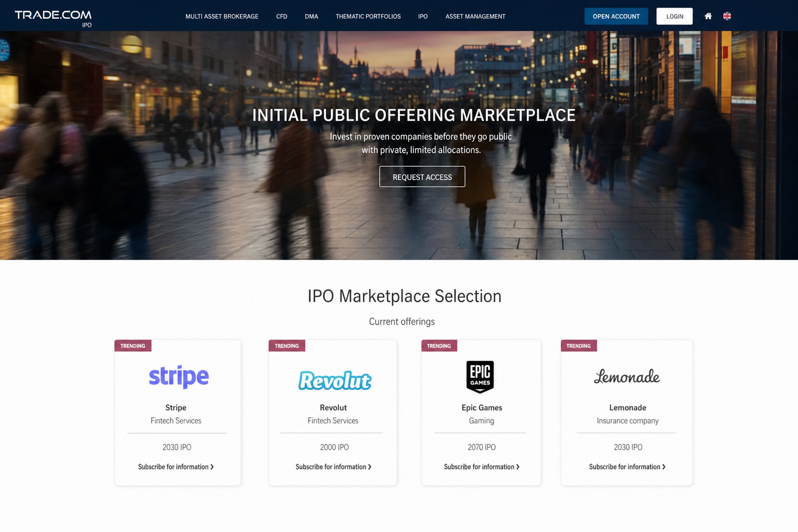
Task: Click the Epic Games logo
Action: 480,377
